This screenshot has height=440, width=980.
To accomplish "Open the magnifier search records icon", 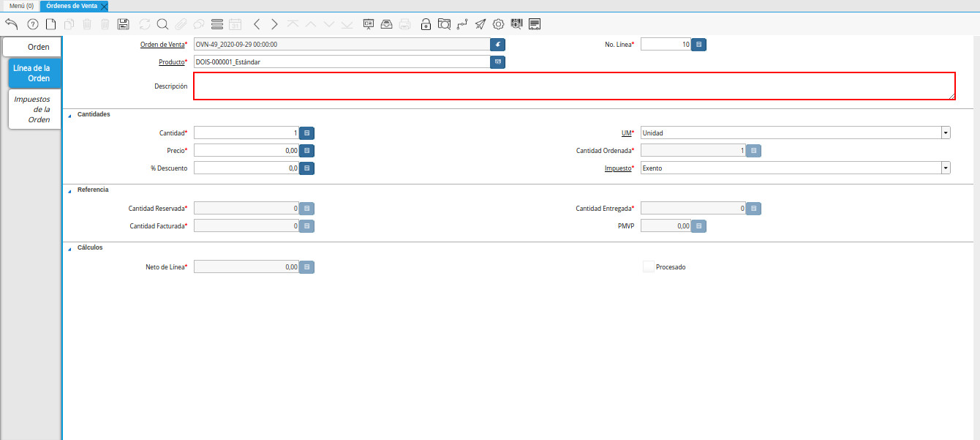I will coord(162,24).
